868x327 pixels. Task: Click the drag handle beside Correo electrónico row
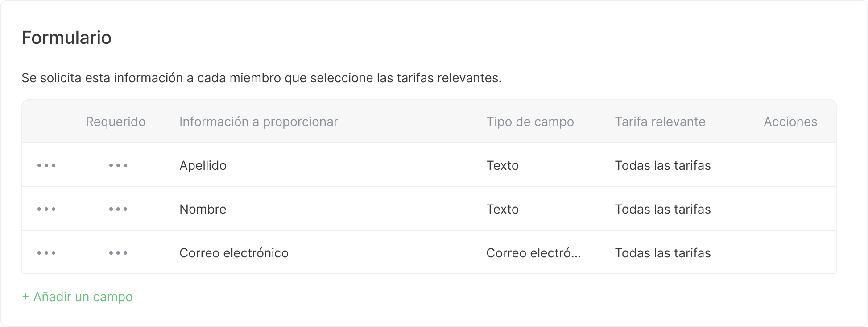point(47,252)
